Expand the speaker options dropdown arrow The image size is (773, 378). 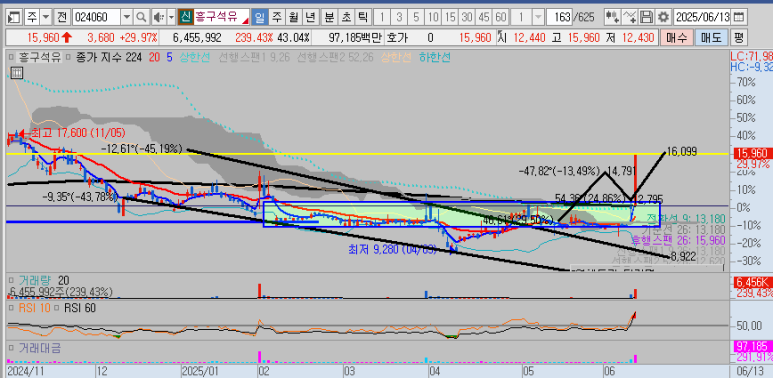click(171, 18)
